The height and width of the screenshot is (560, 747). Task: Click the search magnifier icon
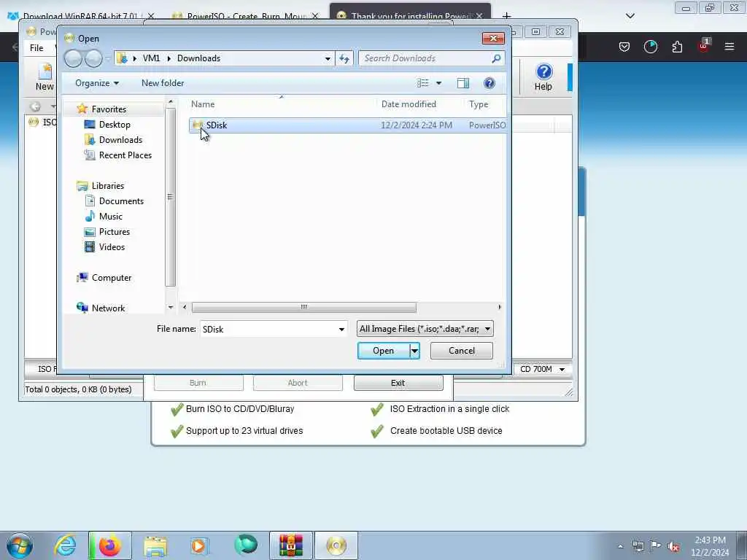(x=496, y=58)
